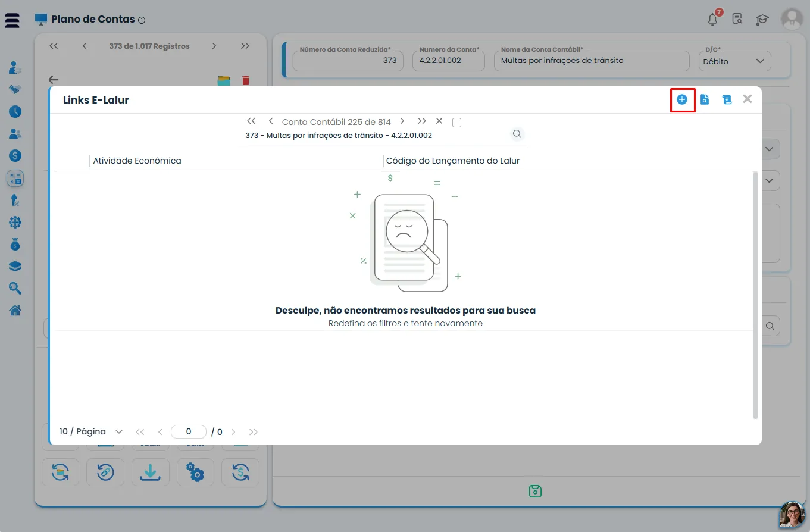Open the document search icon in top bar
Viewport: 810px width, 532px height.
737,19
